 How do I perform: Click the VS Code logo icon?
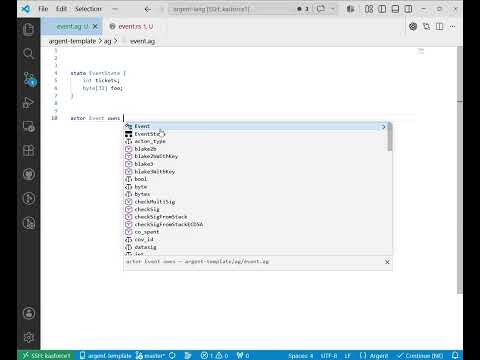click(x=26, y=9)
